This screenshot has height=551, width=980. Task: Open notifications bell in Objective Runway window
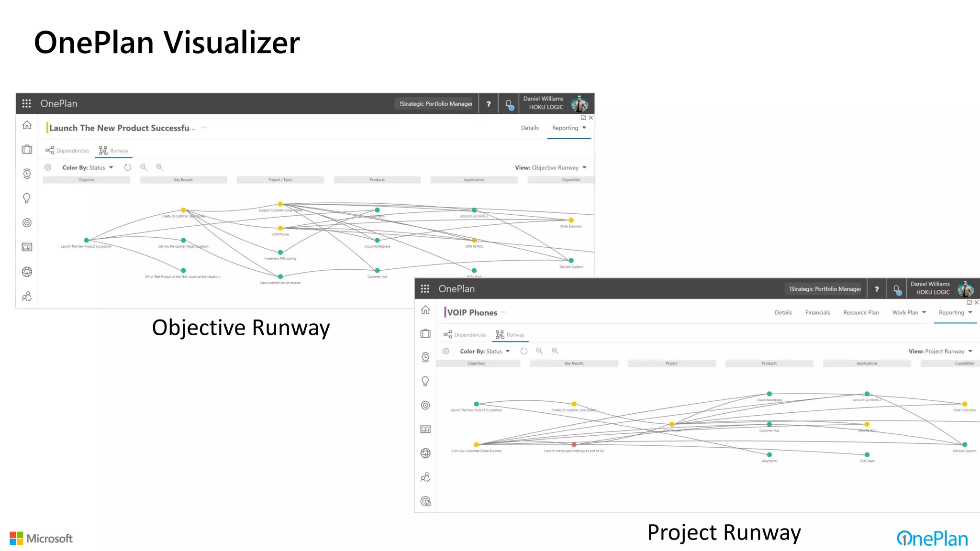pyautogui.click(x=509, y=104)
